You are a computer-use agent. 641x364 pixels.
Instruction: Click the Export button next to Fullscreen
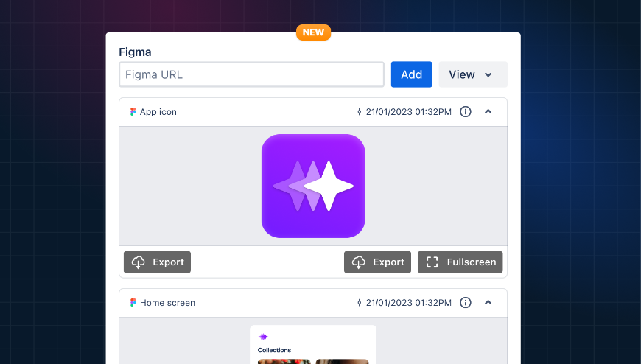click(x=377, y=262)
